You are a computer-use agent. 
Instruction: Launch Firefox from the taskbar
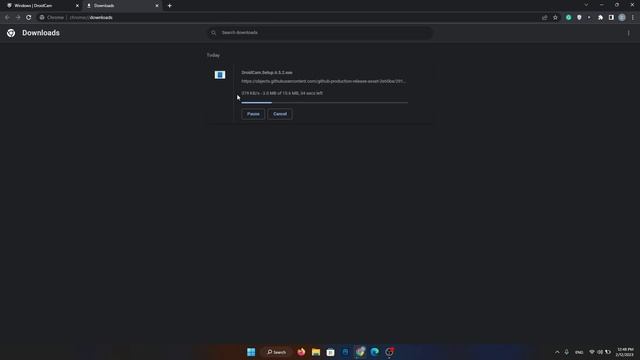[x=301, y=352]
